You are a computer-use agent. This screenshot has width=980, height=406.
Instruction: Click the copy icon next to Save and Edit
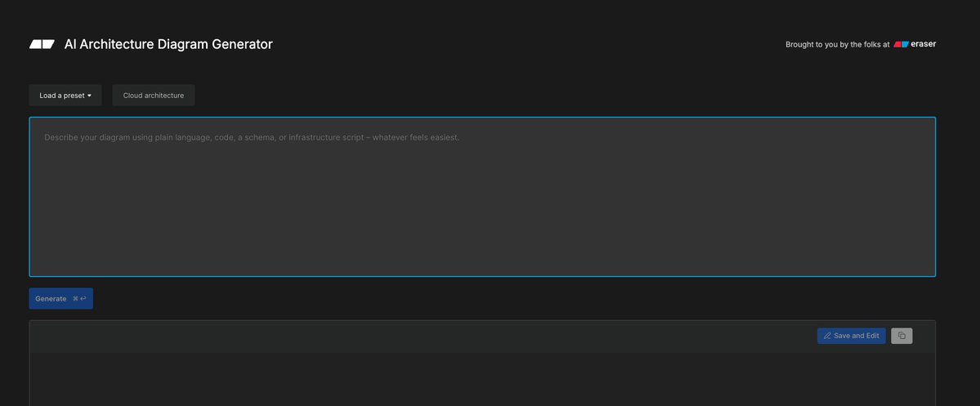coord(902,336)
